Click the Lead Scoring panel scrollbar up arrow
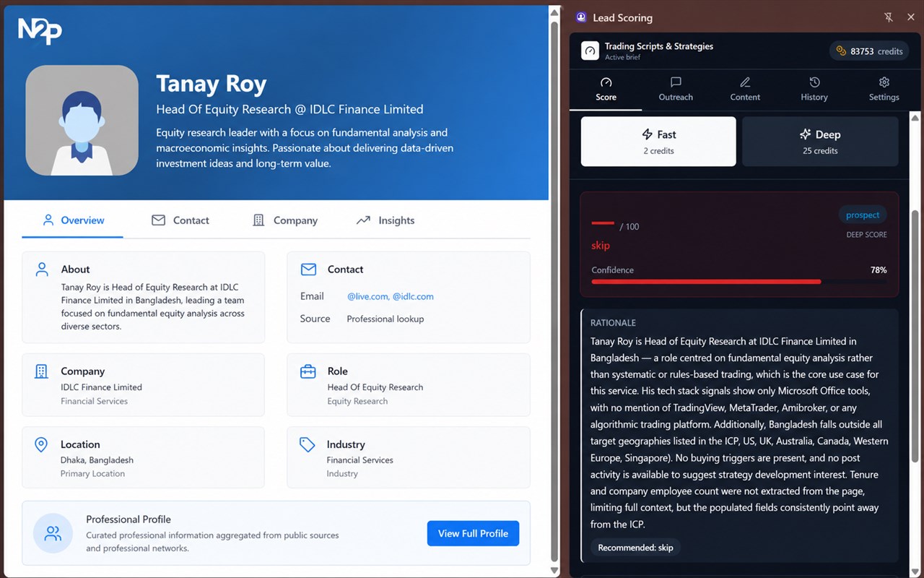Viewport: 924px width, 578px height. pyautogui.click(x=915, y=116)
